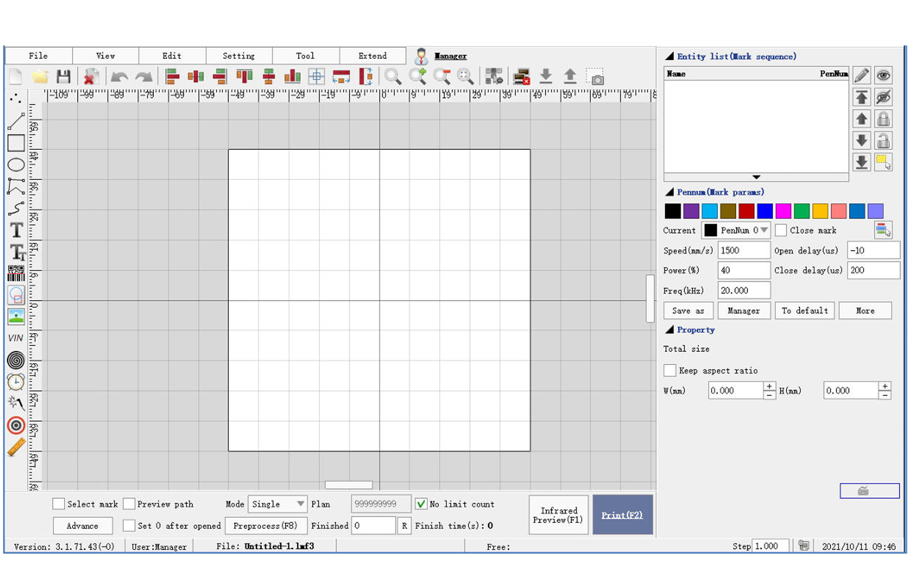Viewport: 908px width, 588px height.
Task: Enable the Select mark checkbox
Action: coord(58,504)
